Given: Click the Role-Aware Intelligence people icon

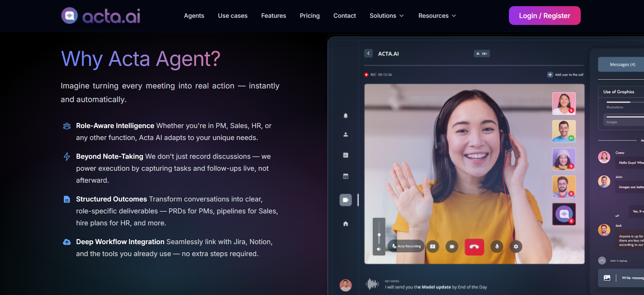Looking at the screenshot, I should point(67,126).
